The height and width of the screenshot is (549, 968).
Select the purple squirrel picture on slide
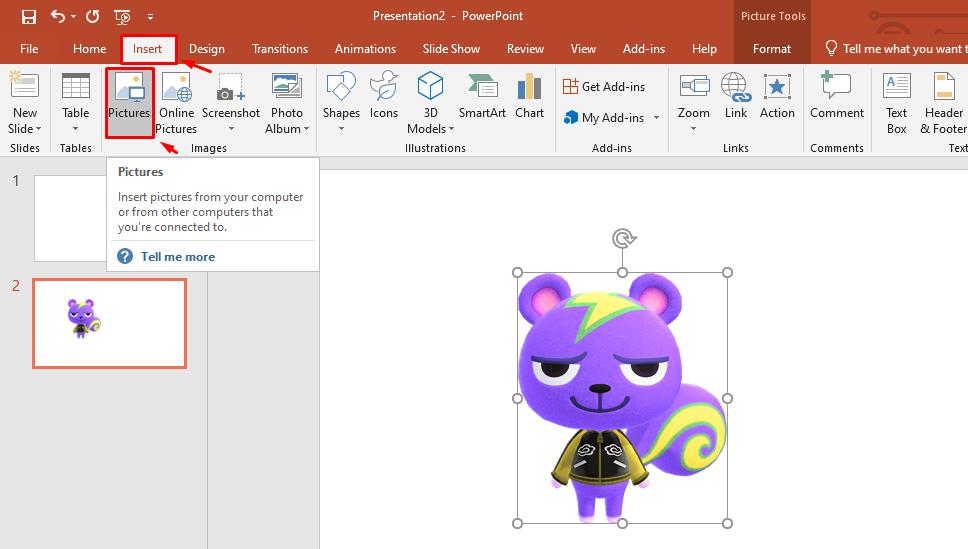[x=622, y=398]
